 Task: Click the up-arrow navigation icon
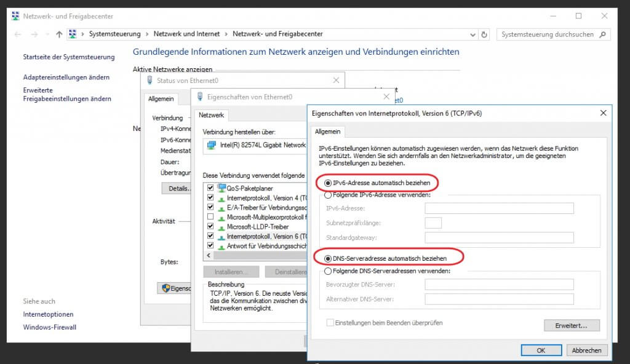coord(58,34)
